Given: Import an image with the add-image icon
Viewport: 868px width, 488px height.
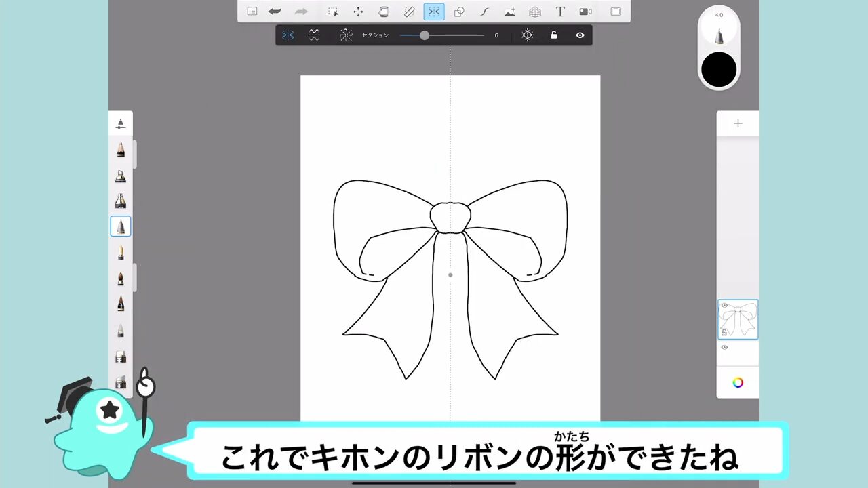Looking at the screenshot, I should click(509, 12).
